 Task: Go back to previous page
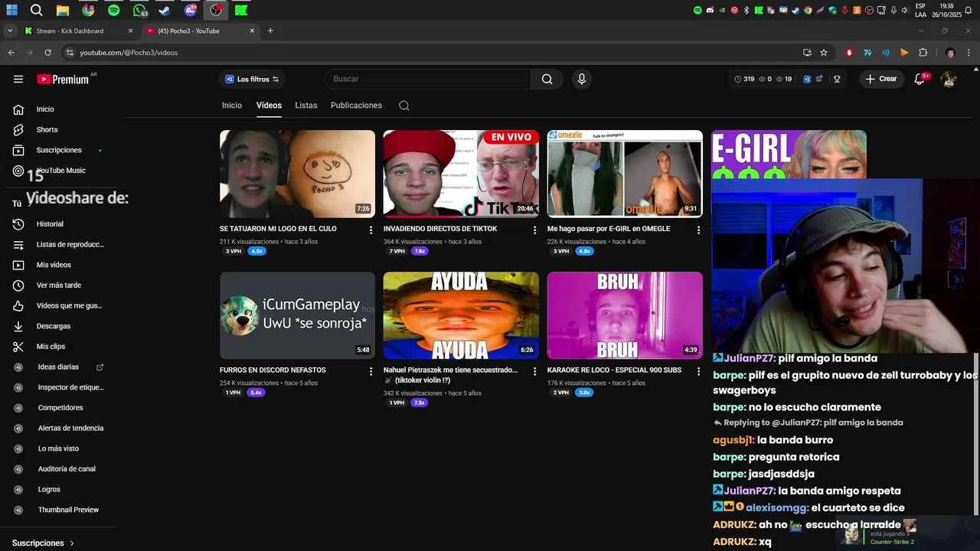point(11,53)
